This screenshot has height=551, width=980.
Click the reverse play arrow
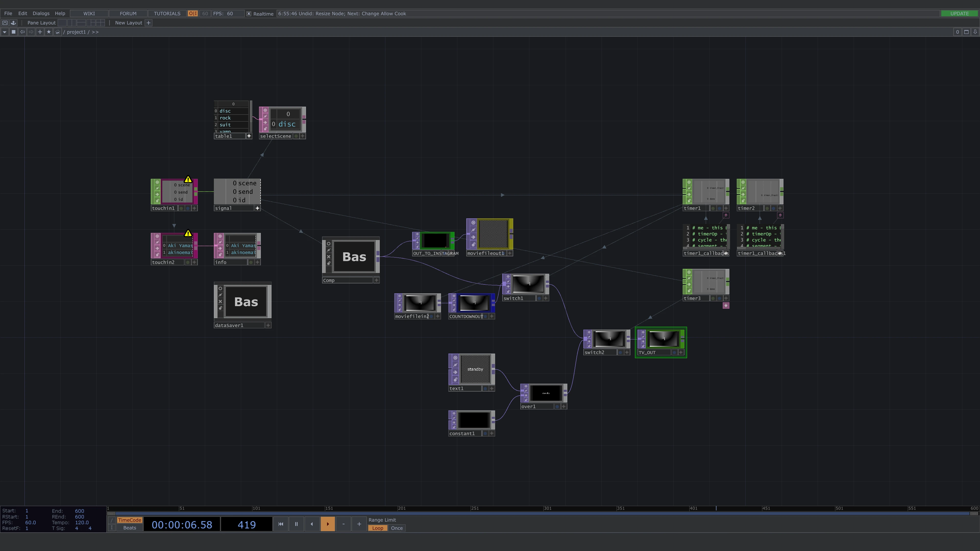click(x=312, y=524)
